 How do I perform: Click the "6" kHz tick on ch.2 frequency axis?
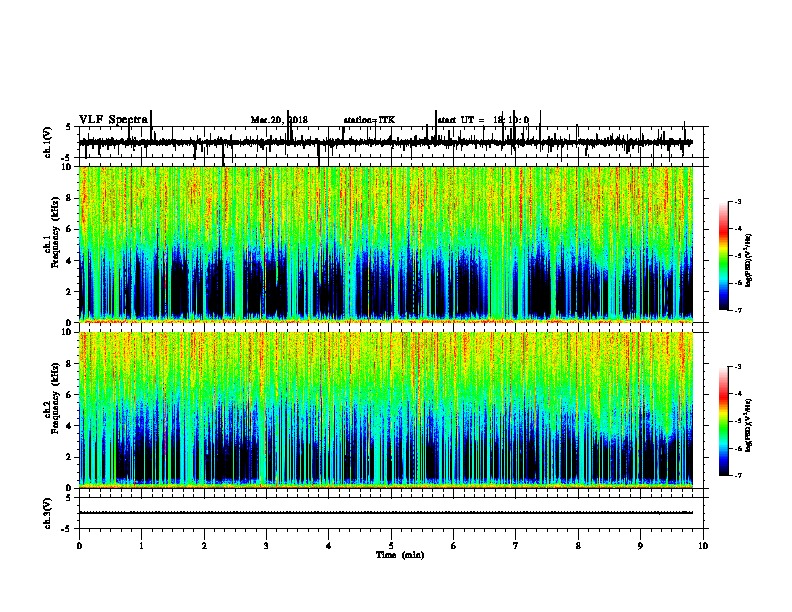pyautogui.click(x=70, y=394)
